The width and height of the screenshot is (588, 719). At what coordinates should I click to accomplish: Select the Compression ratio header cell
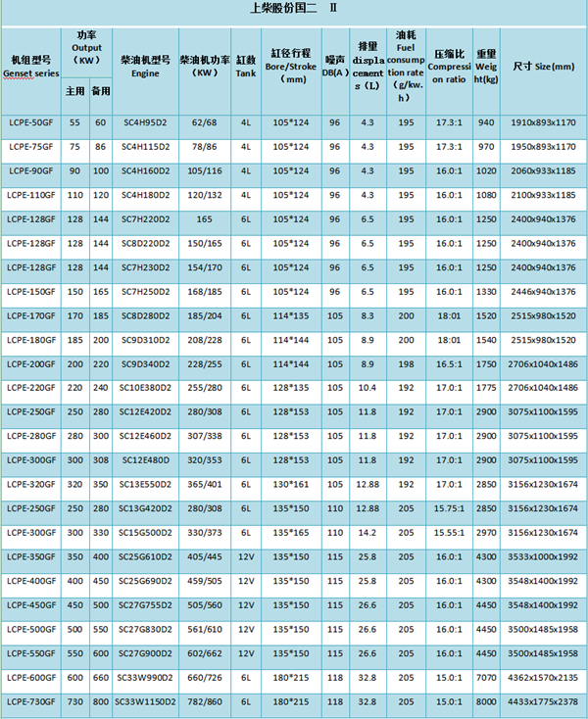(x=449, y=65)
